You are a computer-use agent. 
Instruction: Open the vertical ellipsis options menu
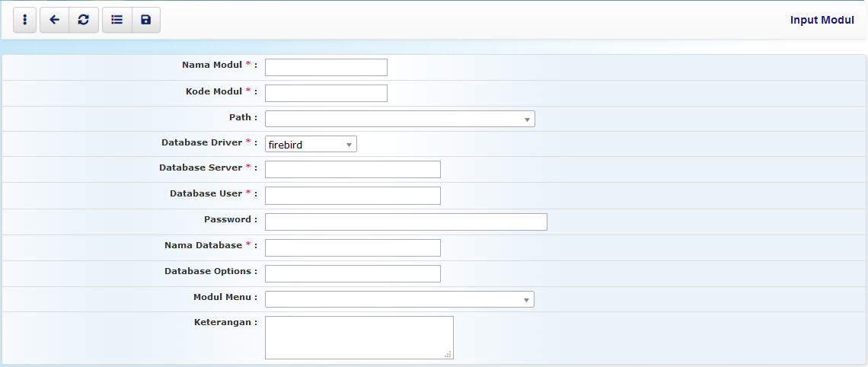point(25,20)
